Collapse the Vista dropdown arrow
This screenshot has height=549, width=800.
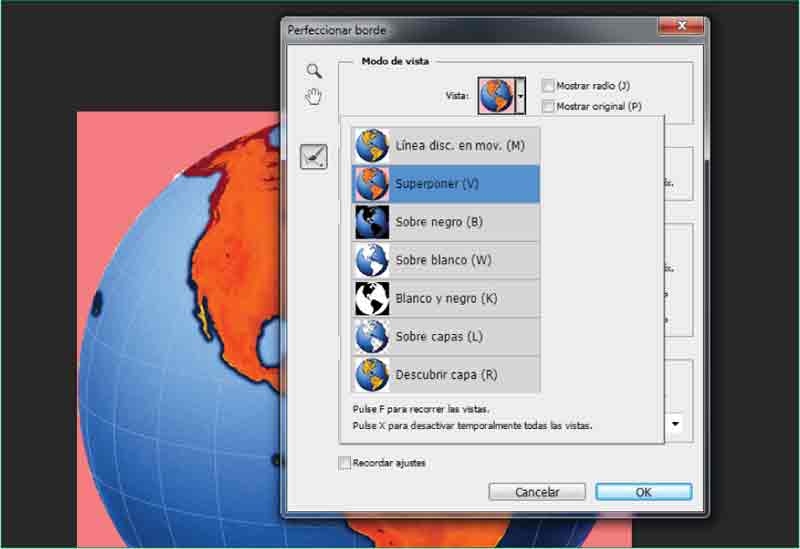coord(520,96)
